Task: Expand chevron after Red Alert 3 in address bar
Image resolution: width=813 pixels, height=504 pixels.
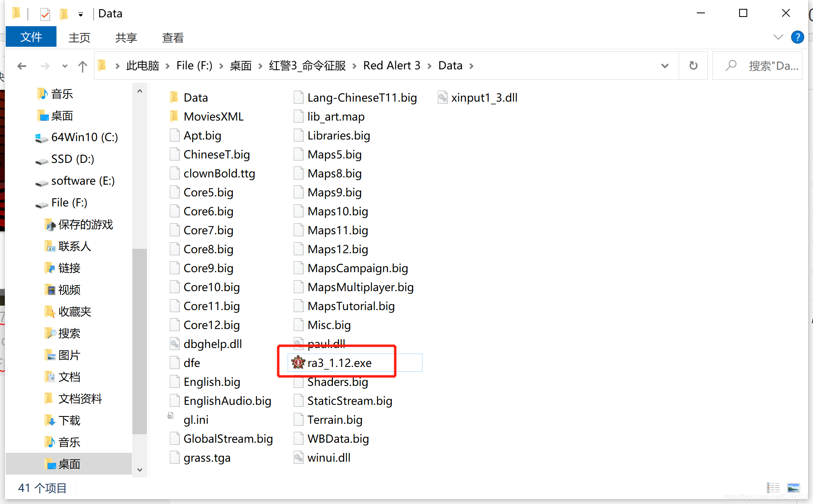Action: click(x=429, y=66)
